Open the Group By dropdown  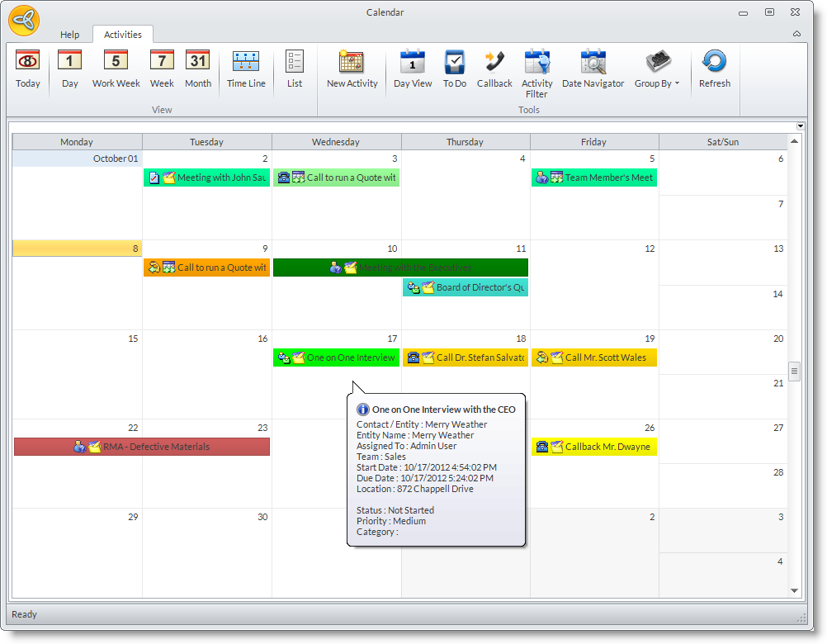[657, 69]
